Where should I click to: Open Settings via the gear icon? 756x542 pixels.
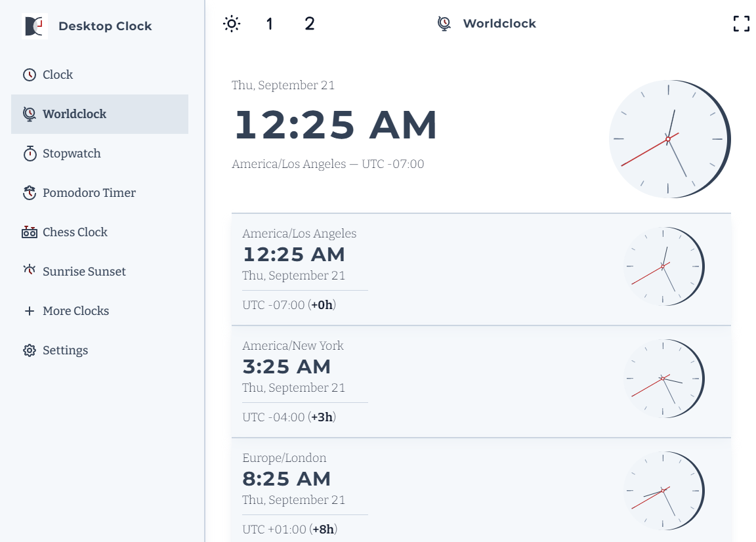coord(30,350)
